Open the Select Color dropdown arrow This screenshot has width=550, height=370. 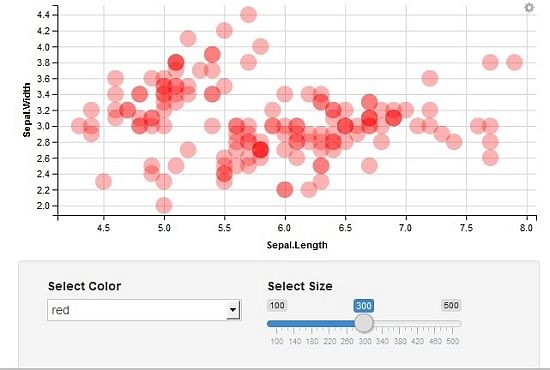point(233,310)
